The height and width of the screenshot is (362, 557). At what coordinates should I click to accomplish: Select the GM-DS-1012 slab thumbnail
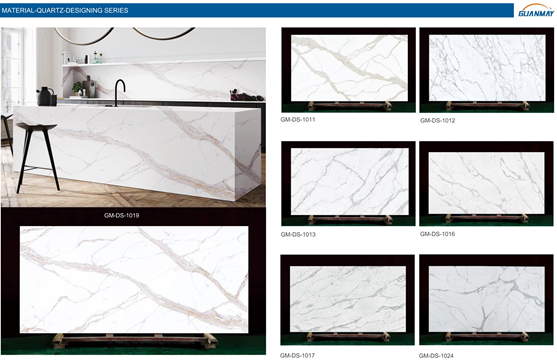[487, 70]
